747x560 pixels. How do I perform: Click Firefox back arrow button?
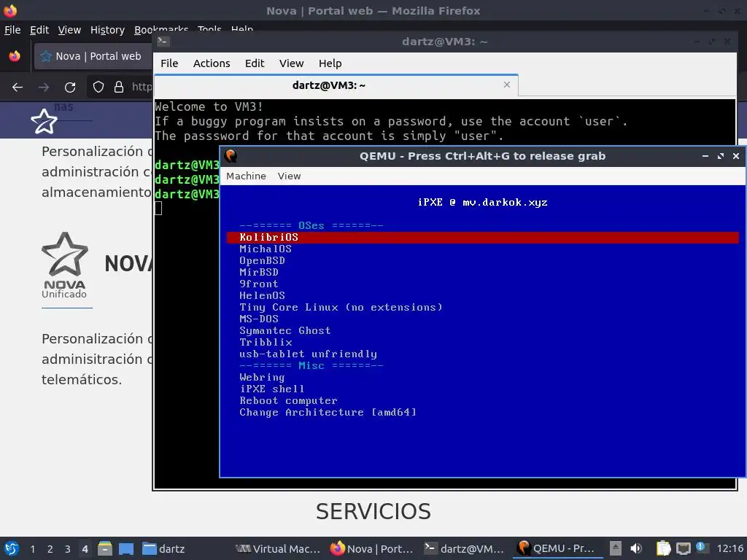(x=18, y=87)
